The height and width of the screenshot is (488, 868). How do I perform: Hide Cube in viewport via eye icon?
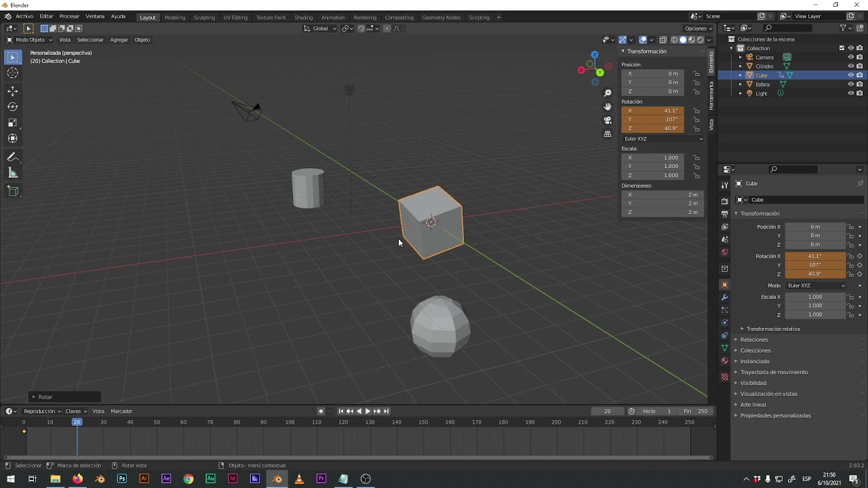(851, 75)
